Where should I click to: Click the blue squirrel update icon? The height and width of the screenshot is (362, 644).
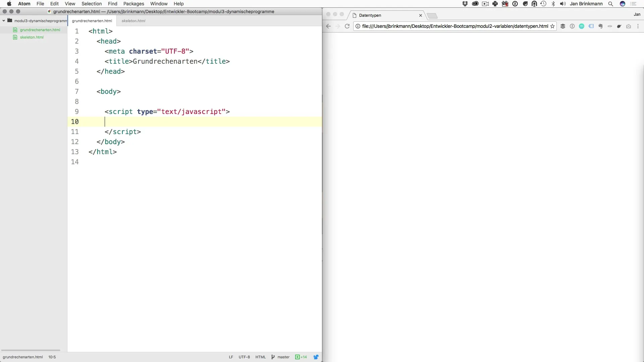point(316,357)
